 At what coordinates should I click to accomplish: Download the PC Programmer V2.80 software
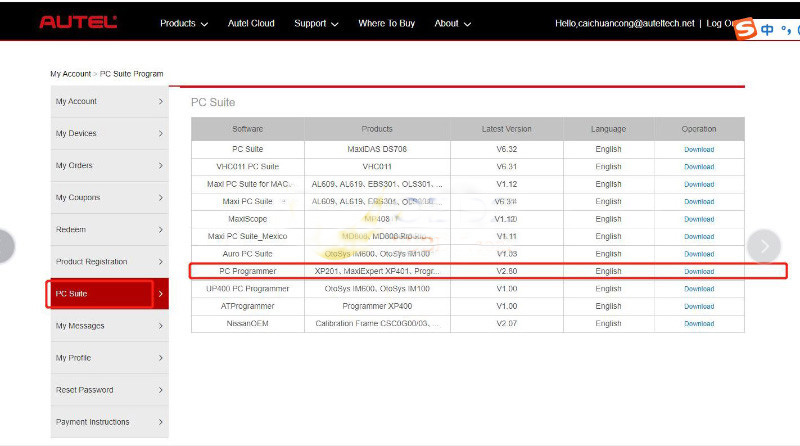click(x=698, y=271)
